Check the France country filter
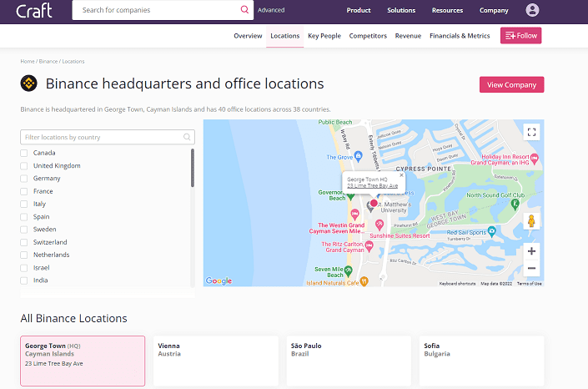Screen dimensions: 588x389 coord(24,191)
